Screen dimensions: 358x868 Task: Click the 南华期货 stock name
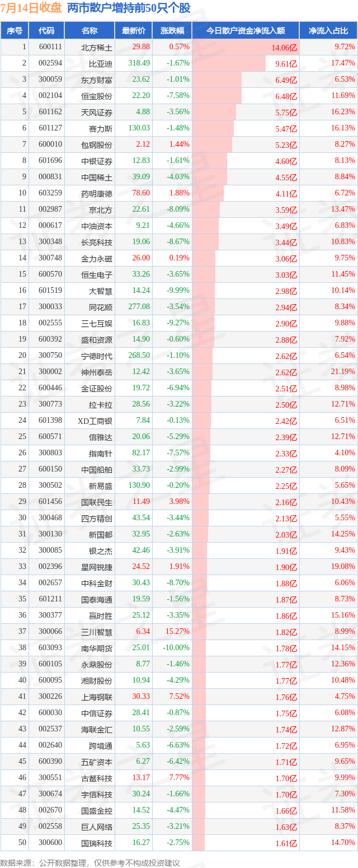[x=97, y=648]
